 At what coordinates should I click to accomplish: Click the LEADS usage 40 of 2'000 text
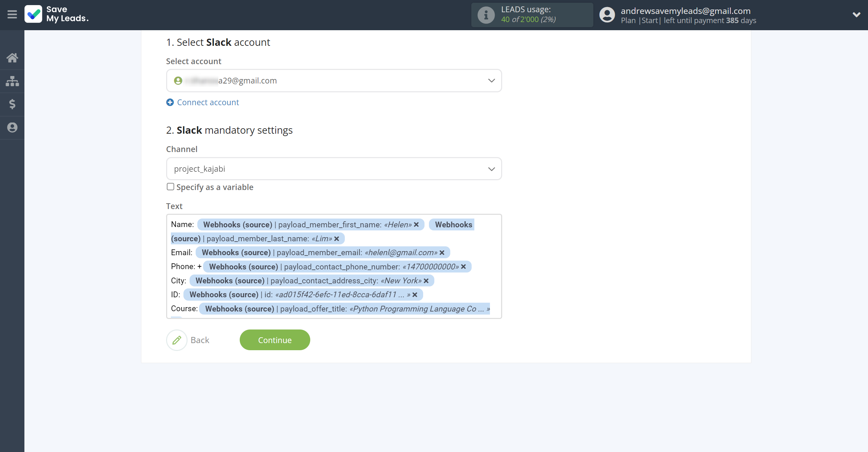pos(528,19)
